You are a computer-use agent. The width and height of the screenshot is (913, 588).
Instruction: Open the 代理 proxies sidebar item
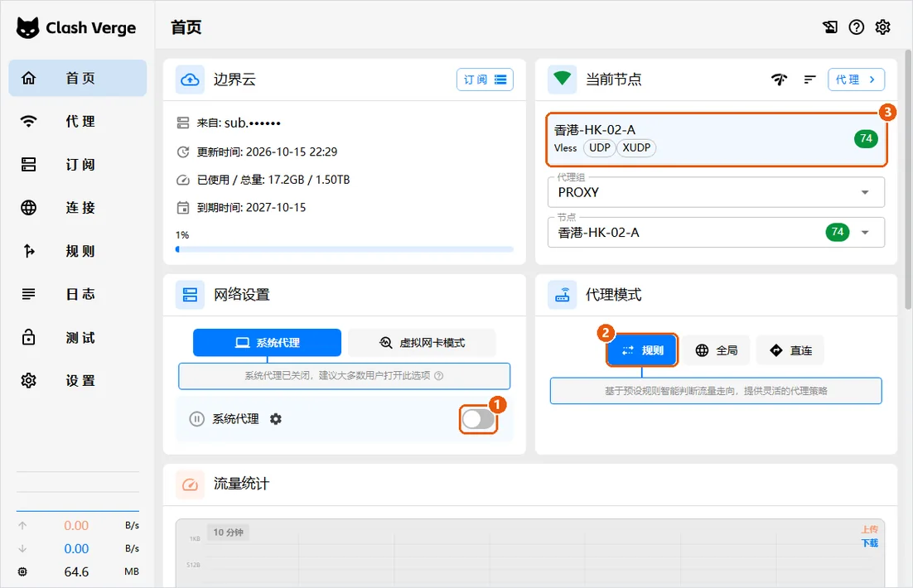77,121
